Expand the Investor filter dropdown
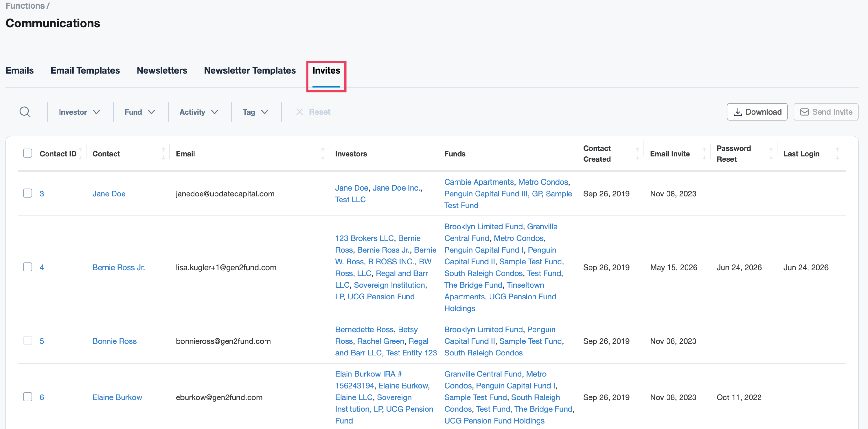 (x=80, y=112)
